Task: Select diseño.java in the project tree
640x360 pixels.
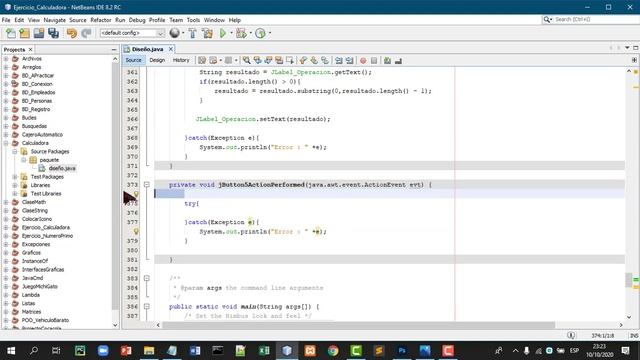Action: (62, 168)
